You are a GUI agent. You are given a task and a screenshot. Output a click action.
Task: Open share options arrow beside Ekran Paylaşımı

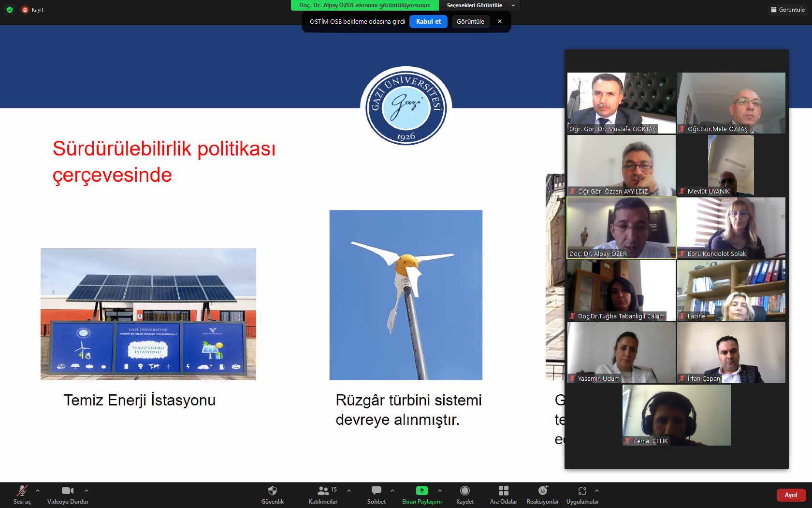click(x=440, y=491)
